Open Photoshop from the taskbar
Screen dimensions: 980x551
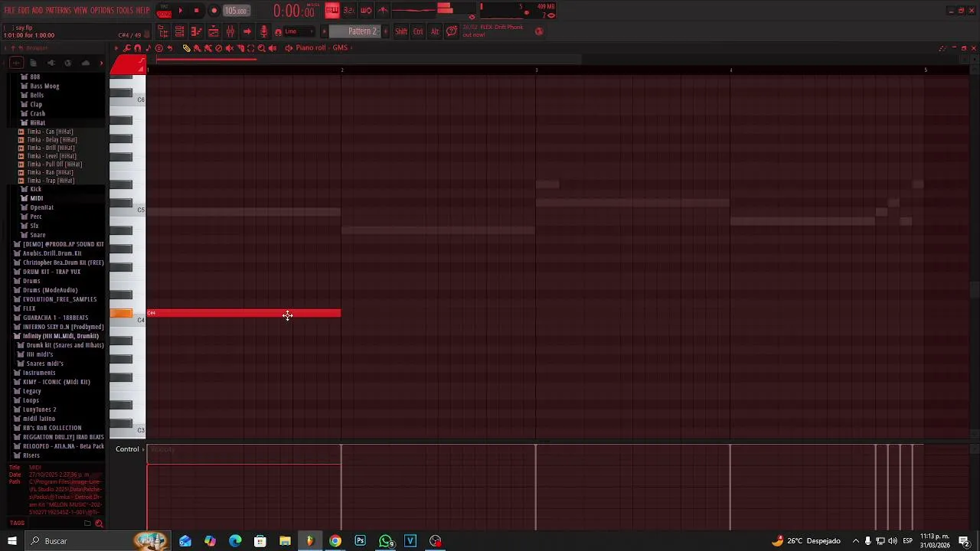tap(360, 541)
